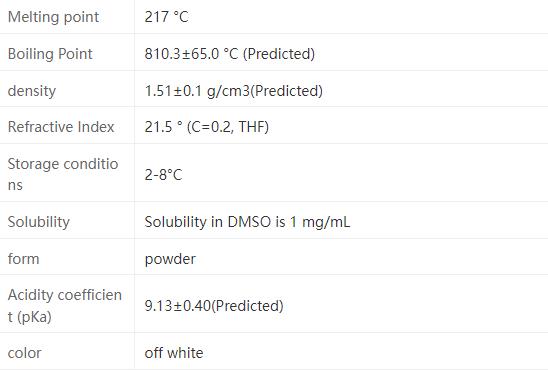Click the color row label
Viewport: 548px width, 370px height.
(x=24, y=353)
